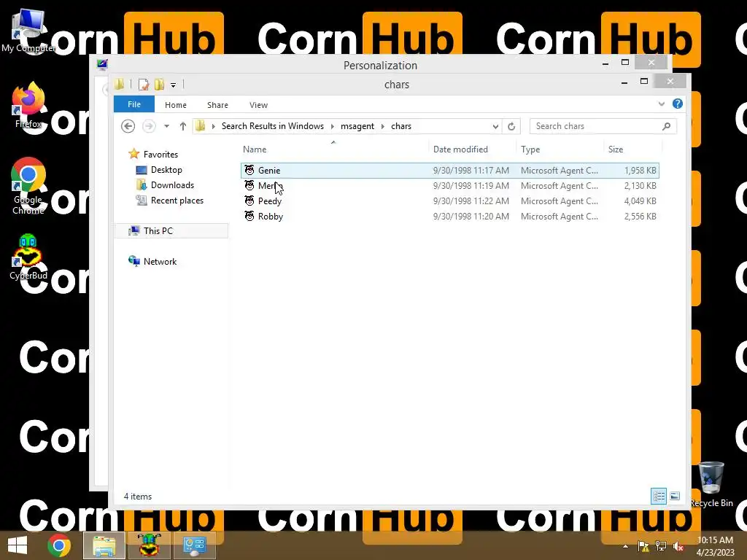The height and width of the screenshot is (560, 747).
Task: Open Explorer Help question mark
Action: 677,104
